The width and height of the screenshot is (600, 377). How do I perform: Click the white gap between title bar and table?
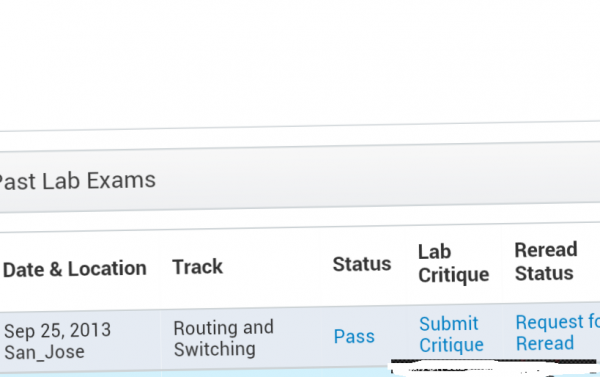tap(300, 218)
